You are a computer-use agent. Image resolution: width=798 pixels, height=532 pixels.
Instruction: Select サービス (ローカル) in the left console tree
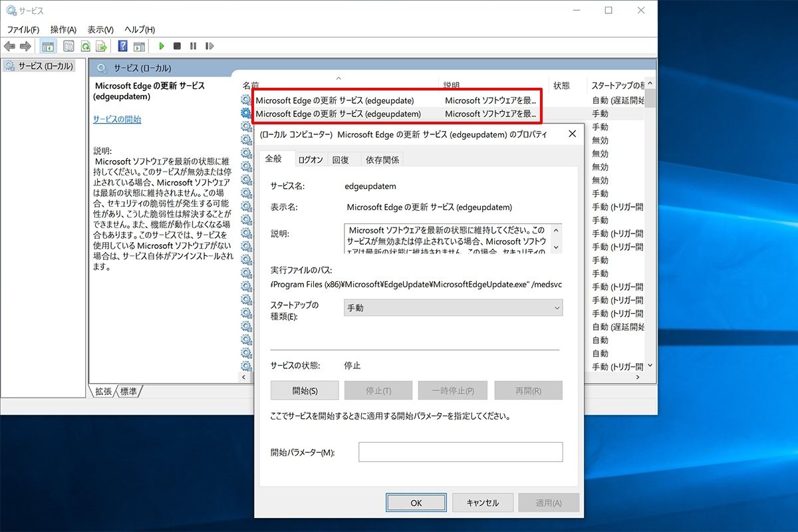[x=45, y=66]
